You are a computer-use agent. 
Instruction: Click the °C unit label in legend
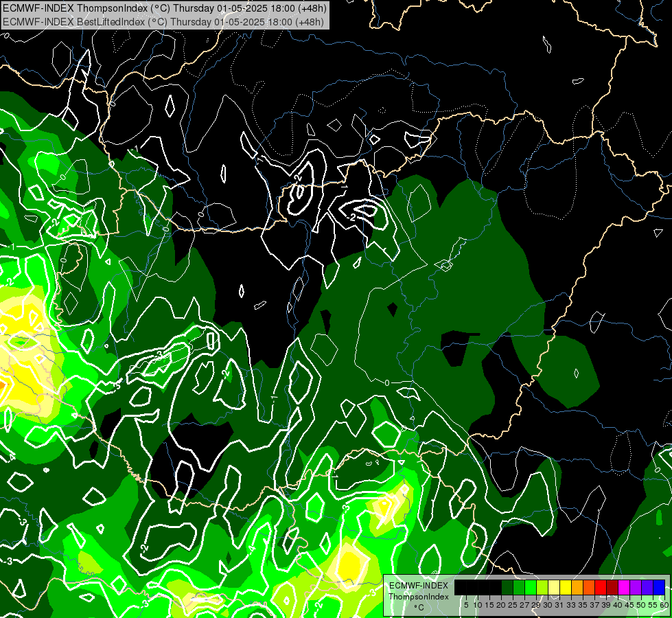pyautogui.click(x=419, y=608)
